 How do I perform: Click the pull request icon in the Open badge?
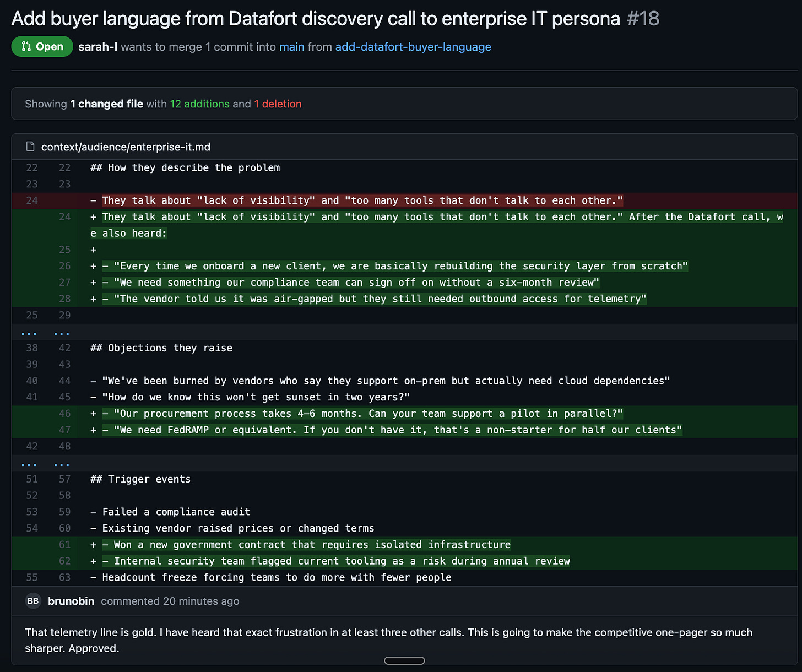[x=25, y=46]
